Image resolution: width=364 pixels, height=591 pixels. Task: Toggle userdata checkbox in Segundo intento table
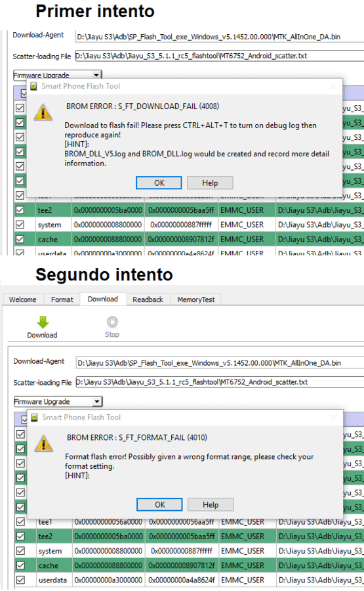21,580
